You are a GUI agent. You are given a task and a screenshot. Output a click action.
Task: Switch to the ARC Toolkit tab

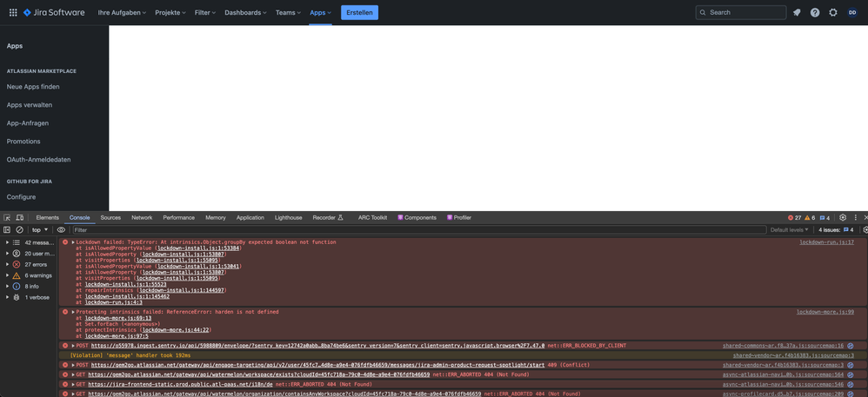coord(372,218)
